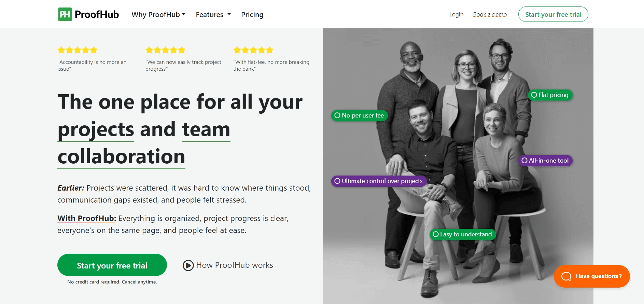Click the stars above the track project progress review
Viewport: 644px width, 304px height.
(165, 50)
